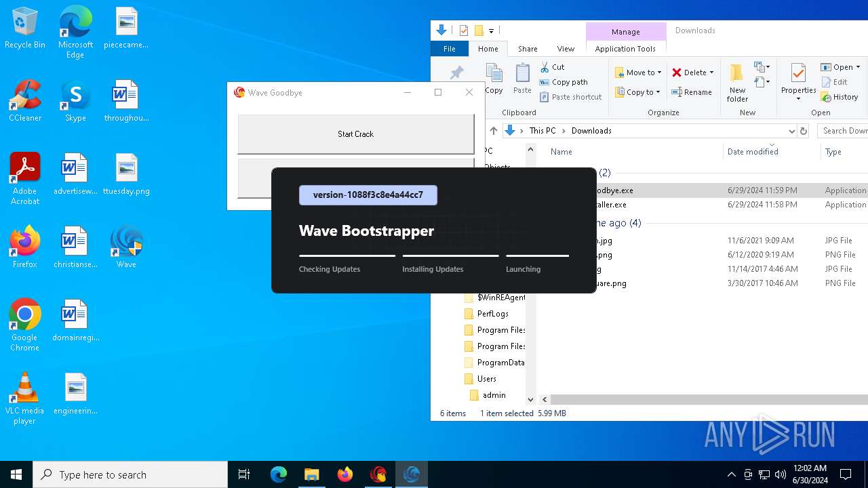The image size is (868, 488).
Task: Launch Microsoft Edge desktop shortcut
Action: point(75,33)
